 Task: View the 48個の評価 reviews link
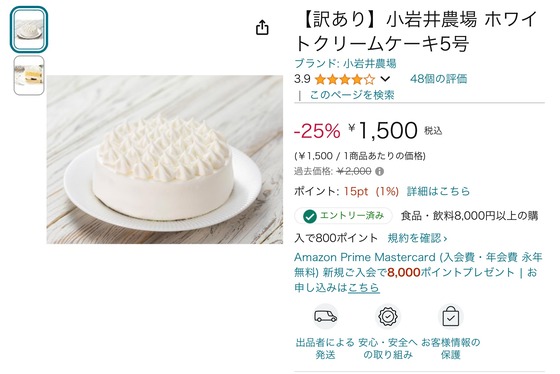point(438,79)
